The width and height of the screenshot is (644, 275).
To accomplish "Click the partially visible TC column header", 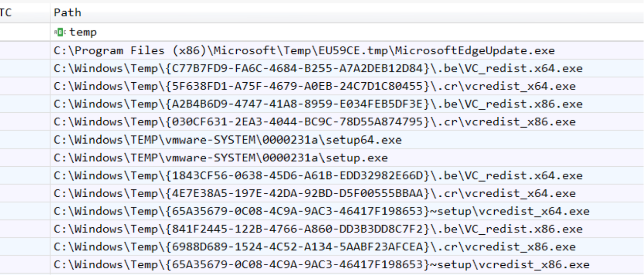I will 25,12.
